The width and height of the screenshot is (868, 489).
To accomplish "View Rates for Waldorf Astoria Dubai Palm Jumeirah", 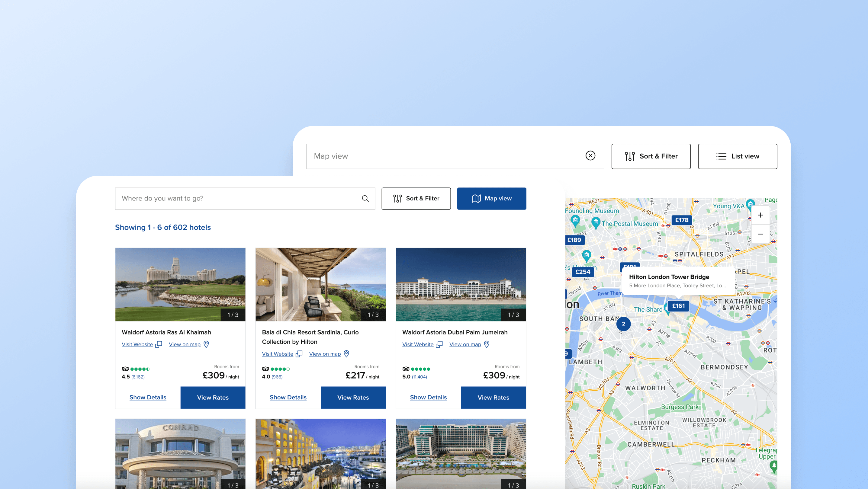I will (x=493, y=398).
